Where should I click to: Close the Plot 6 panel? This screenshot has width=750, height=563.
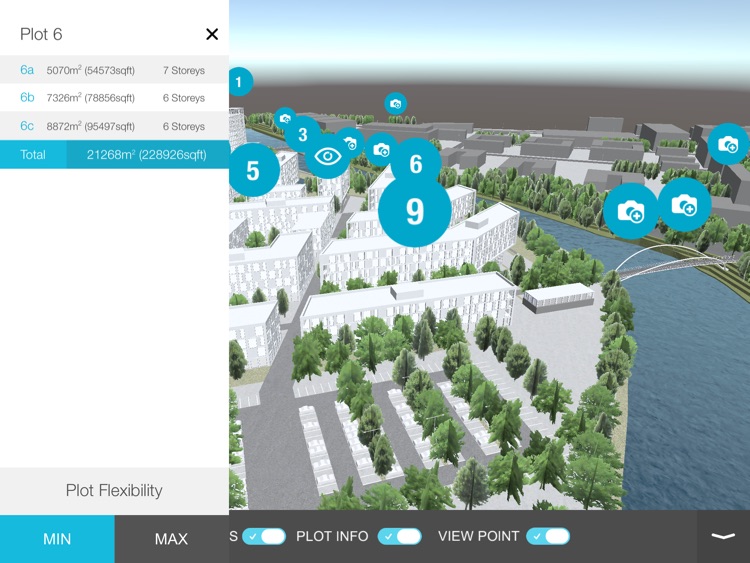pos(212,34)
